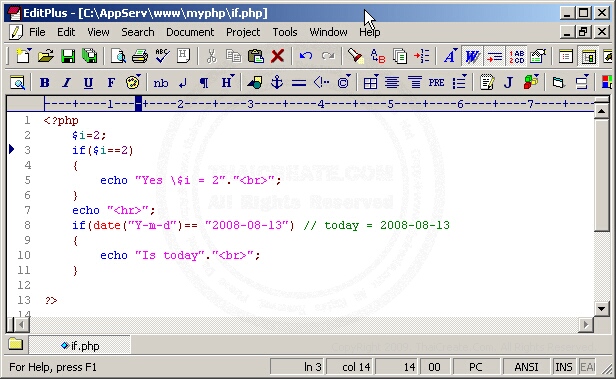Insert PRE tag from toolbar

click(436, 82)
